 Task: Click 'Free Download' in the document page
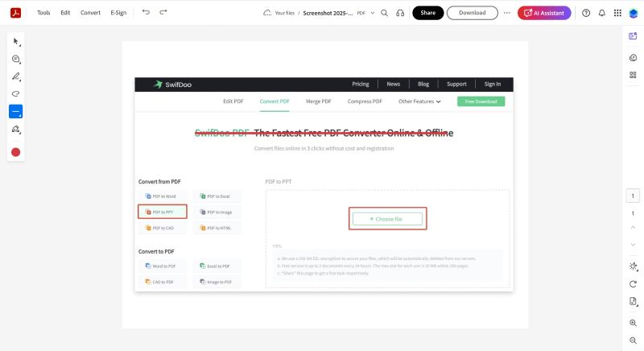(x=481, y=101)
